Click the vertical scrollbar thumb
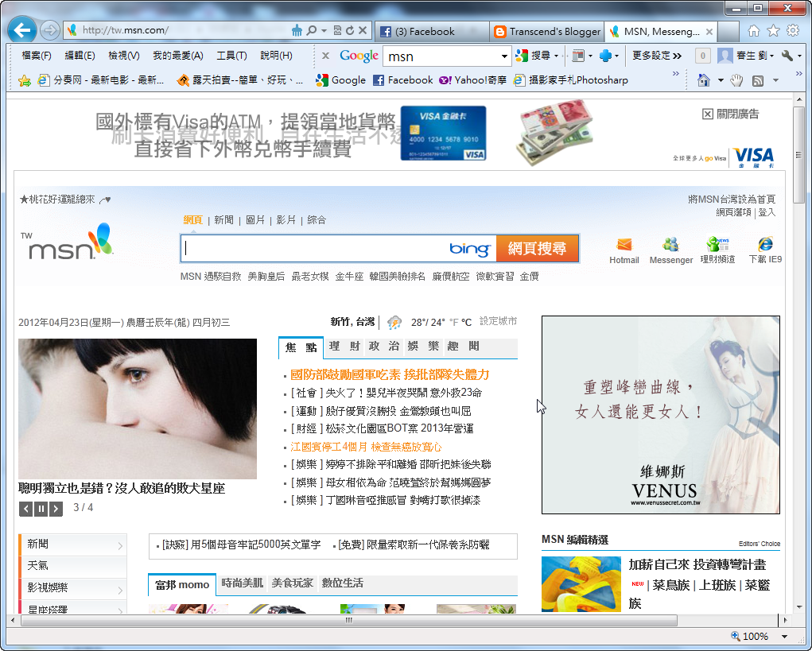The height and width of the screenshot is (651, 812). coord(799,155)
